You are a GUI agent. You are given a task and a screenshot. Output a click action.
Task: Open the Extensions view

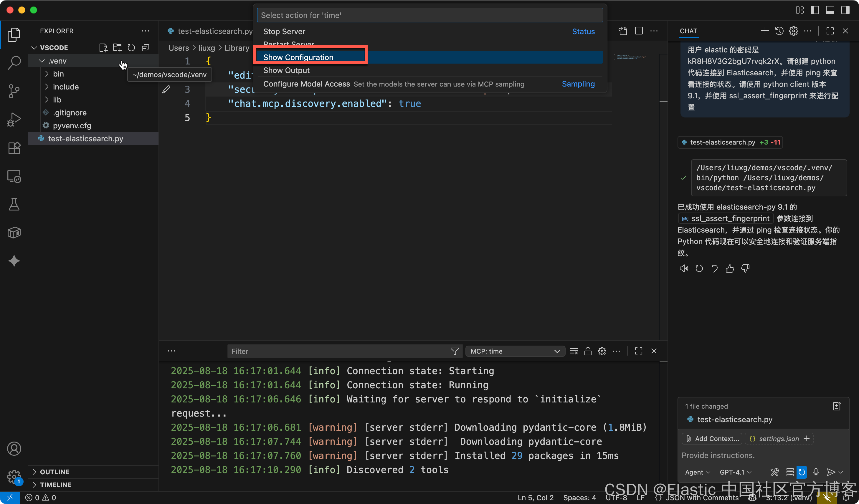point(14,148)
